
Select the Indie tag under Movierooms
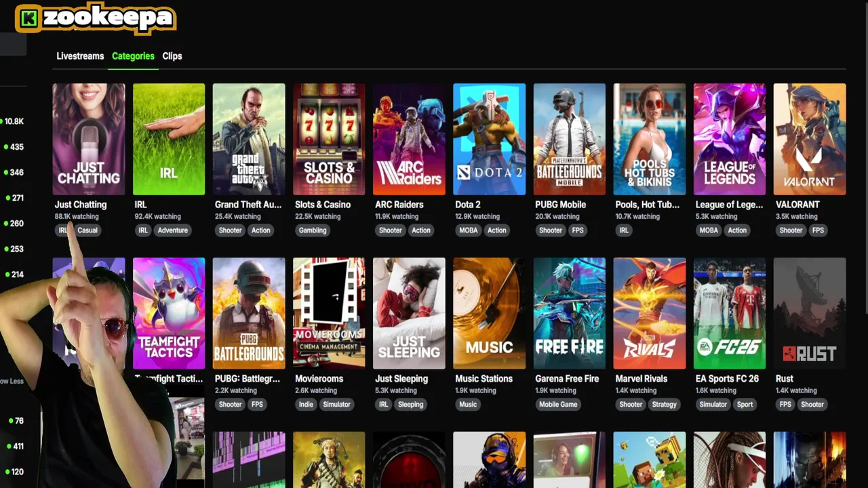(306, 405)
